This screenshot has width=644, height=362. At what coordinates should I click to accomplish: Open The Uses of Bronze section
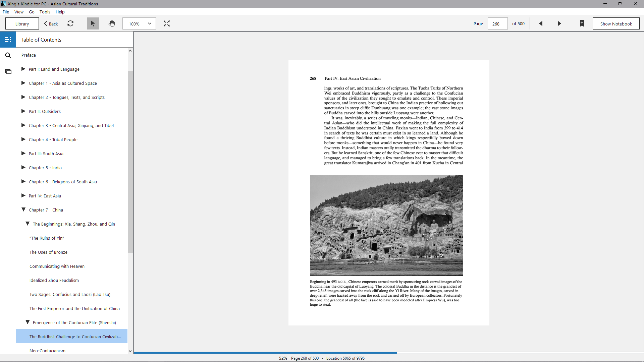pyautogui.click(x=48, y=252)
